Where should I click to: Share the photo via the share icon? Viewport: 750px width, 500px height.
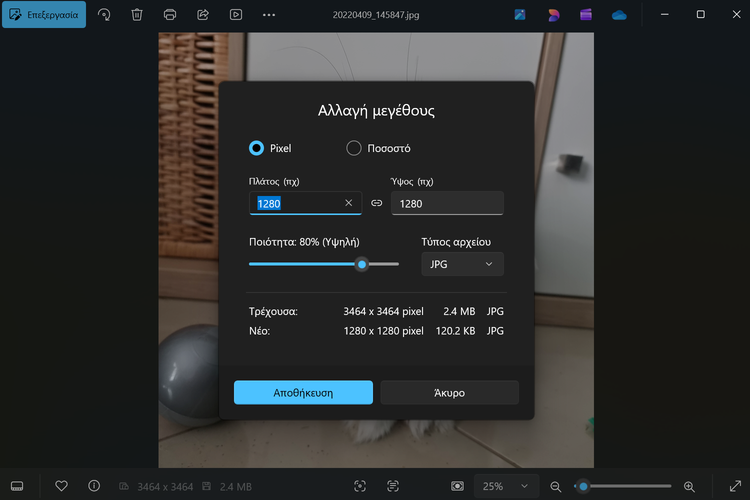coord(203,15)
